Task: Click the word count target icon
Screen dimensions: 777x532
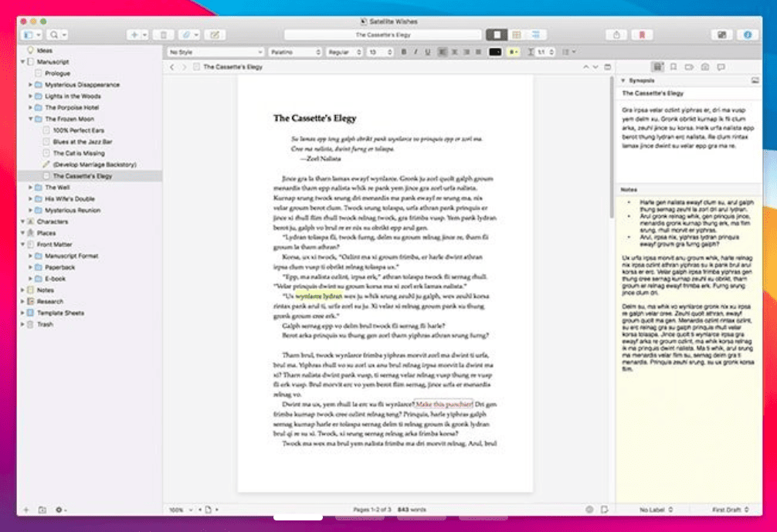Action: point(589,509)
